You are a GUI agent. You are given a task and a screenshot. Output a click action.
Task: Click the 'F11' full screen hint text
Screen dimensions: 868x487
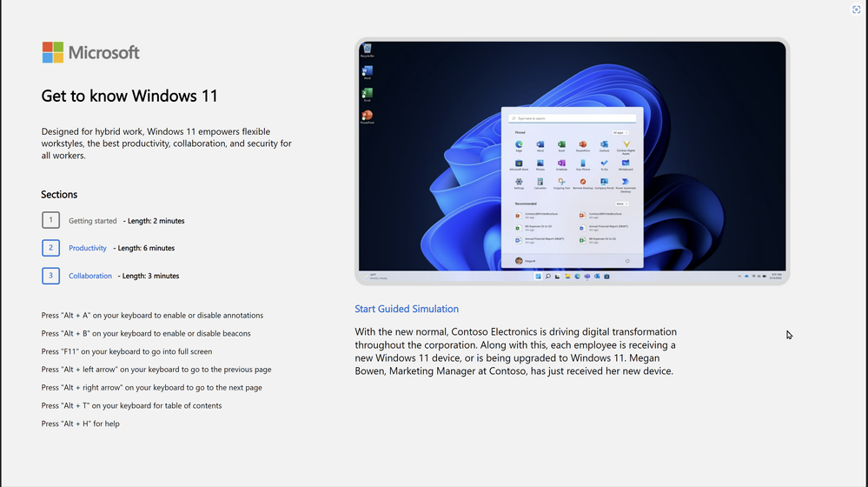tap(127, 351)
